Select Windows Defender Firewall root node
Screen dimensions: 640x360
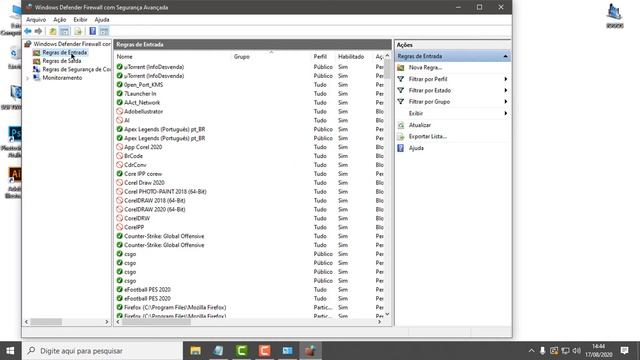[72, 44]
